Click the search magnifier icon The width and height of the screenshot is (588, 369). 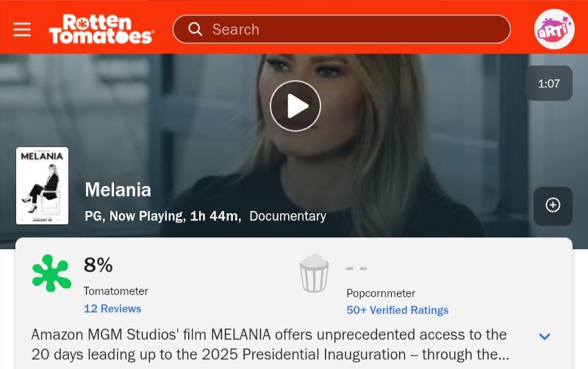195,29
